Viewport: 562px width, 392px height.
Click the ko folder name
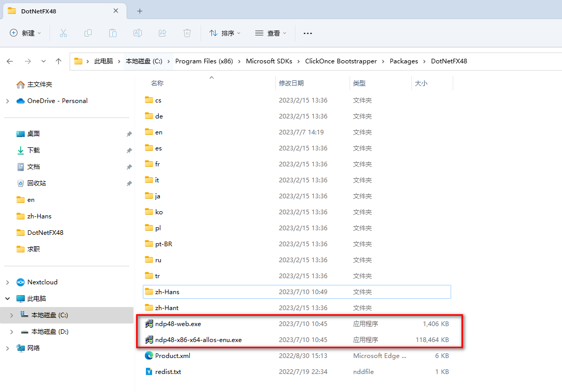pos(159,212)
